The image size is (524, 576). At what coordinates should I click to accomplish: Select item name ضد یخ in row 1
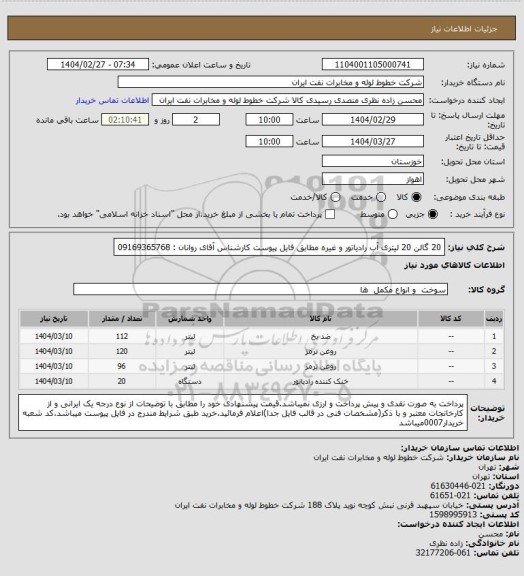[320, 336]
